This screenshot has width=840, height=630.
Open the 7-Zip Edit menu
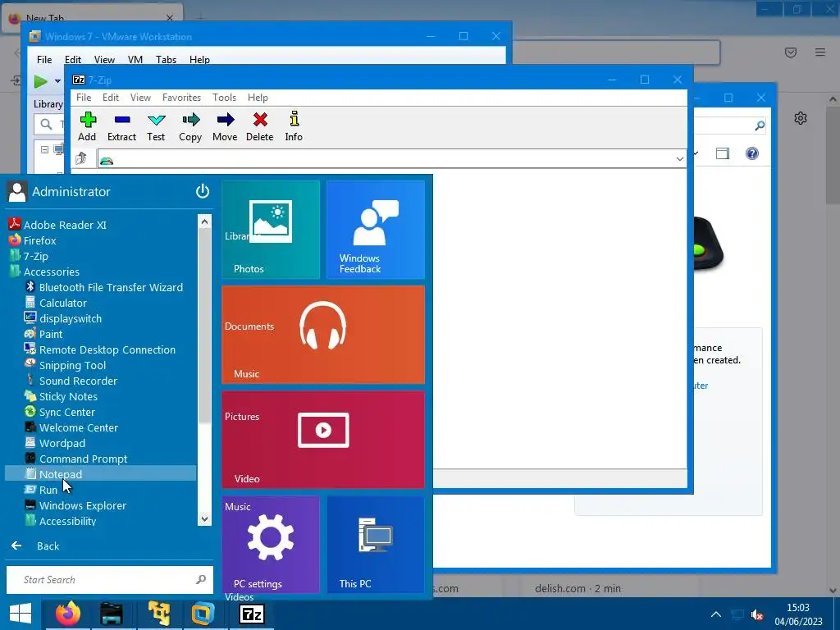coord(111,98)
